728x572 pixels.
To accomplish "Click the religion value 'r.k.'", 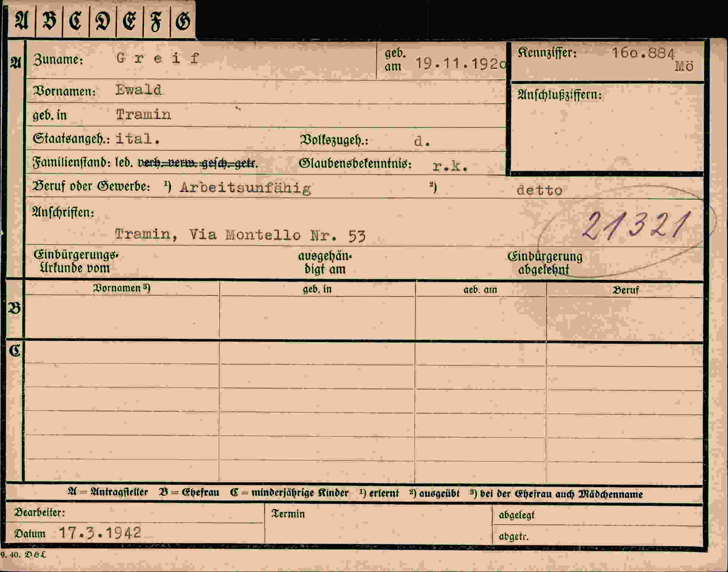I will 450,166.
